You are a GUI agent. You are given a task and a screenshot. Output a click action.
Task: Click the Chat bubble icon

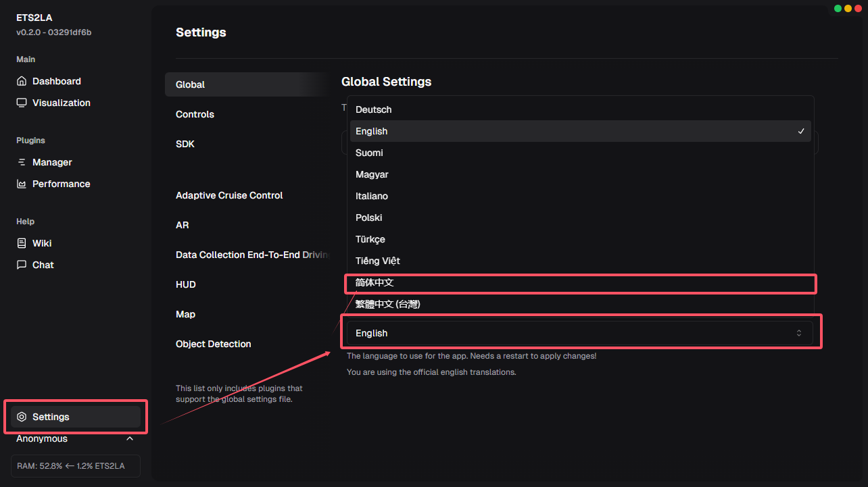pos(22,265)
